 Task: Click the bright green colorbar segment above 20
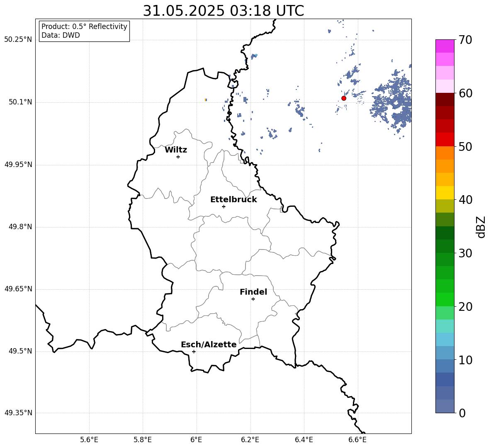445,299
